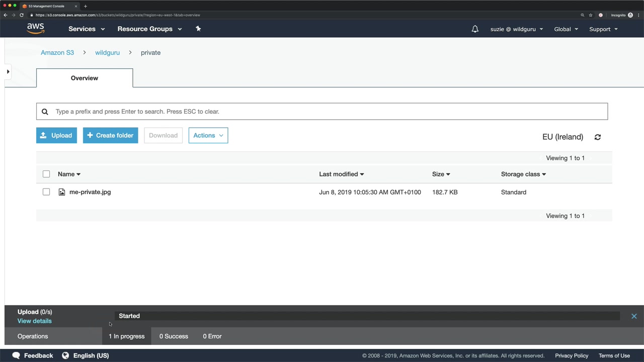Image resolution: width=644 pixels, height=362 pixels.
Task: Click the Incognito profile icon
Action: coord(630,15)
